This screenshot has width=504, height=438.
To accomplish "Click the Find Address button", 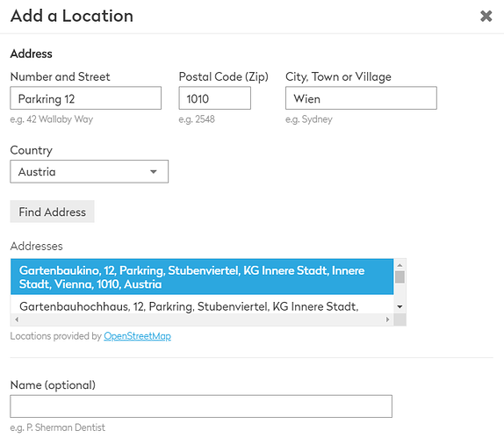I will [x=53, y=212].
